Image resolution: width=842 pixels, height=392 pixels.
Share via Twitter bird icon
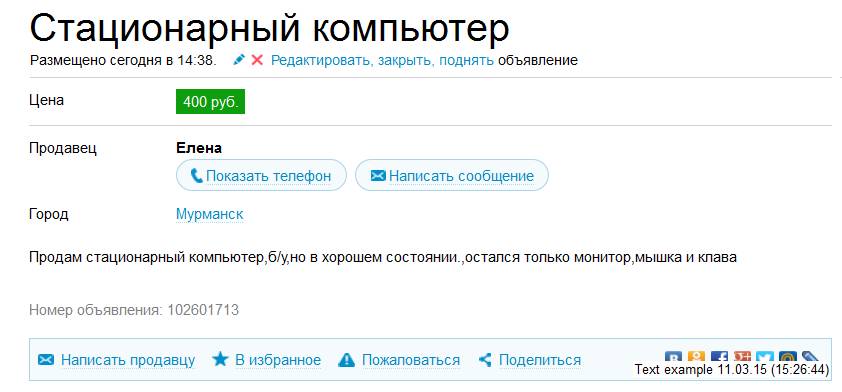765,357
